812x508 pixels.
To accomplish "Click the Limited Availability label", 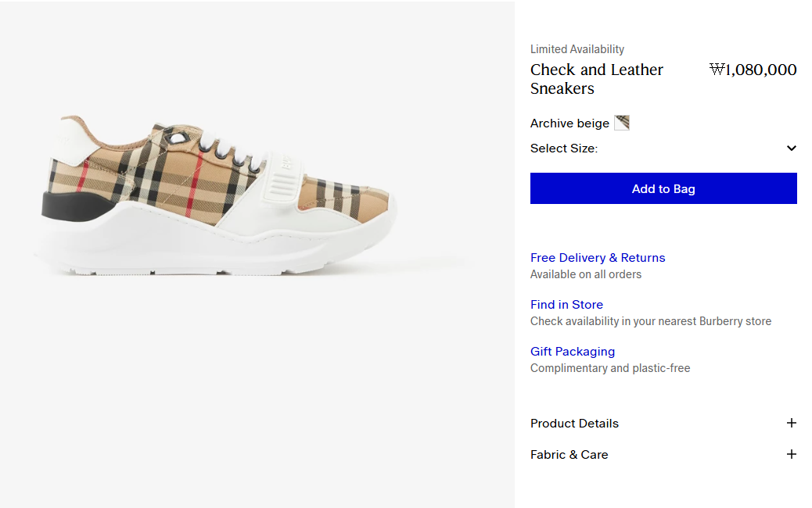I will [577, 49].
